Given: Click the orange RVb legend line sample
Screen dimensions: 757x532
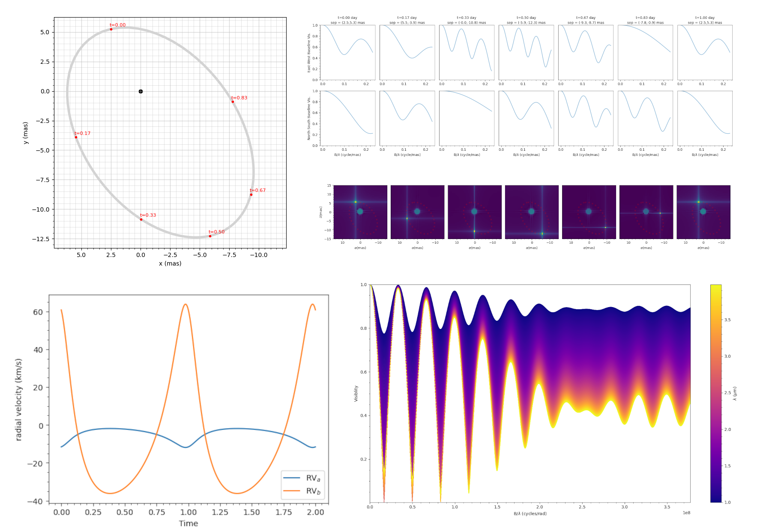Looking at the screenshot, I should 292,490.
